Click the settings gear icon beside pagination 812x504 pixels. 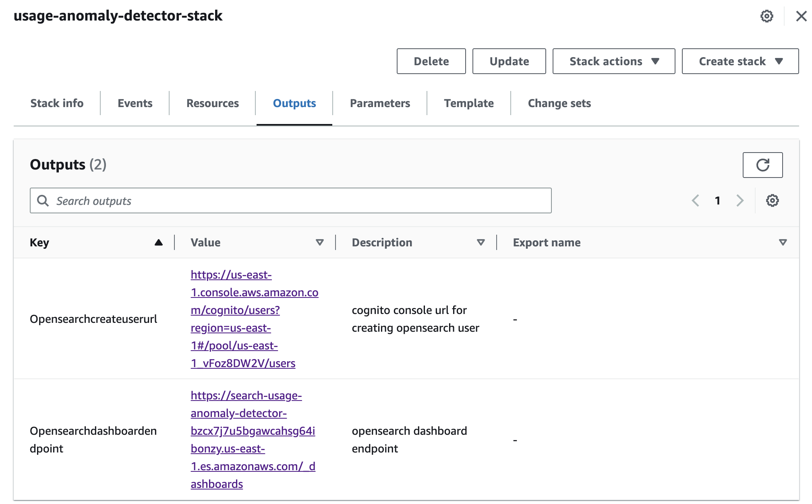coord(773,201)
